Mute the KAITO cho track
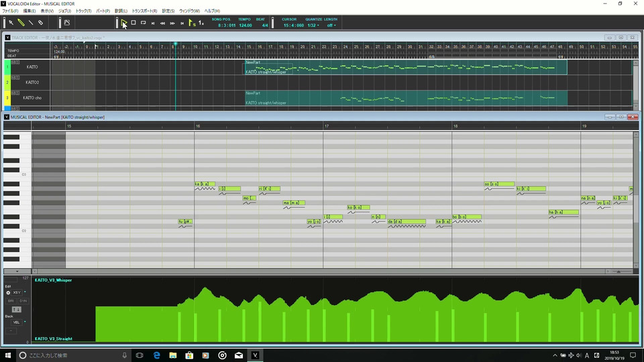This screenshot has height=362, width=644. click(13, 93)
